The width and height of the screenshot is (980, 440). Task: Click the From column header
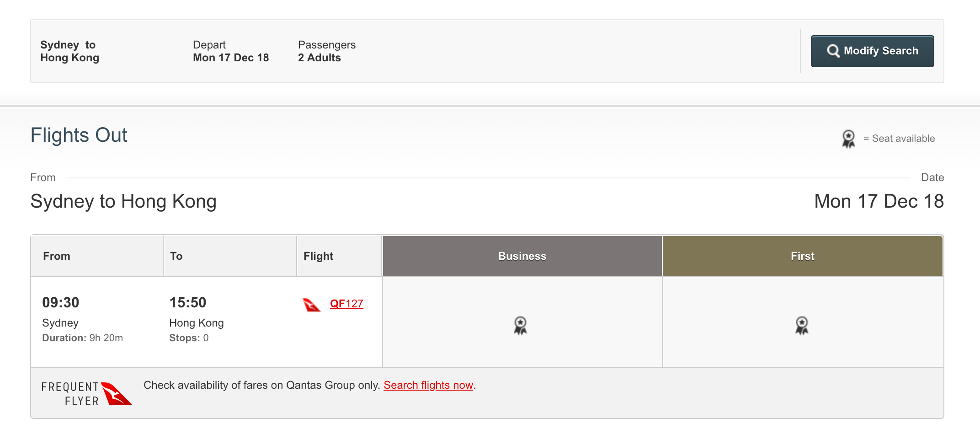57,256
